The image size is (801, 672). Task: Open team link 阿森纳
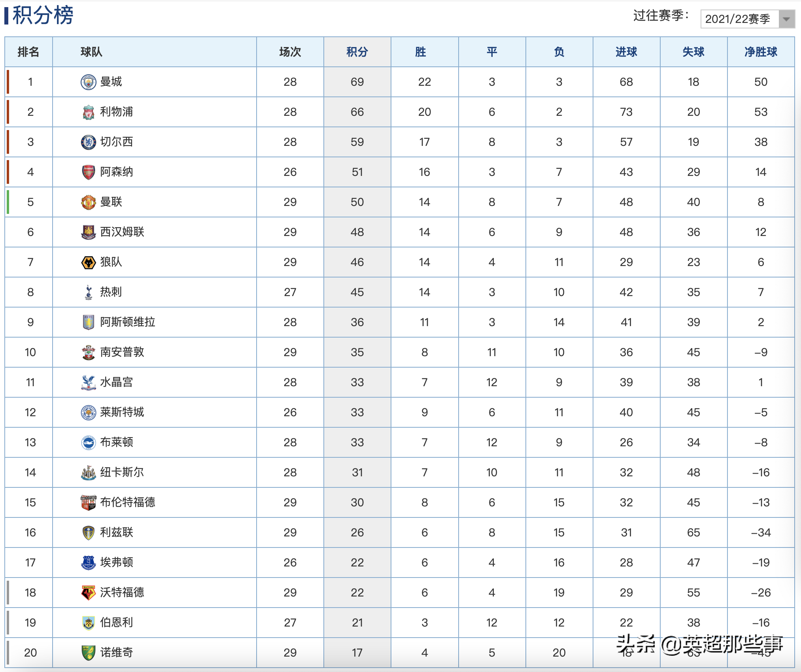[117, 172]
